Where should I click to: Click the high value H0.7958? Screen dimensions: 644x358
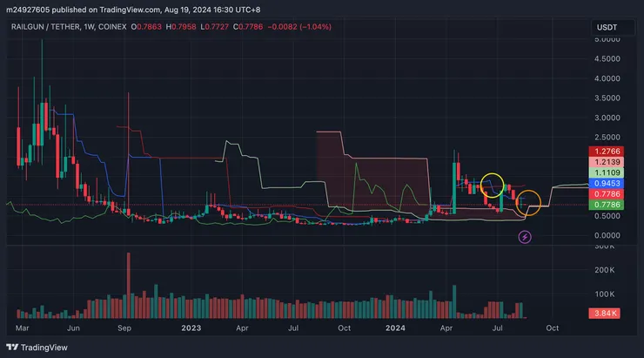181,27
